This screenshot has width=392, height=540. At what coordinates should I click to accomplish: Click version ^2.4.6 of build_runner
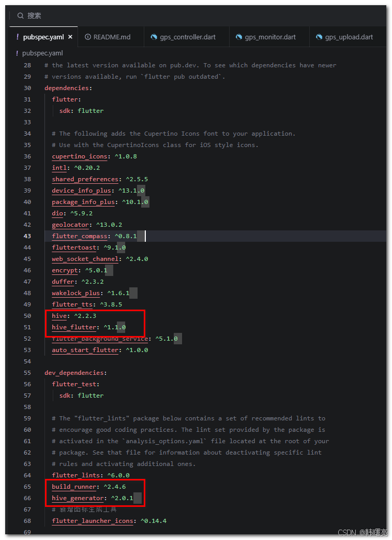pyautogui.click(x=114, y=487)
